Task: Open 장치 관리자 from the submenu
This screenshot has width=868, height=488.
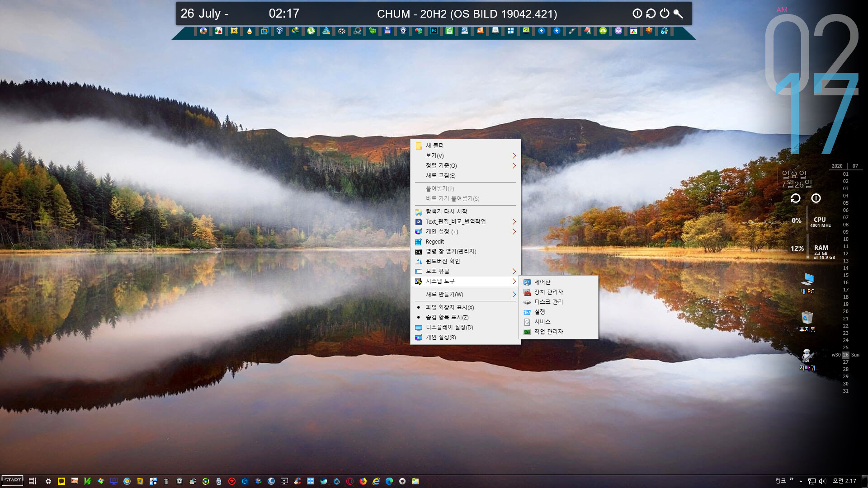Action: point(558,292)
